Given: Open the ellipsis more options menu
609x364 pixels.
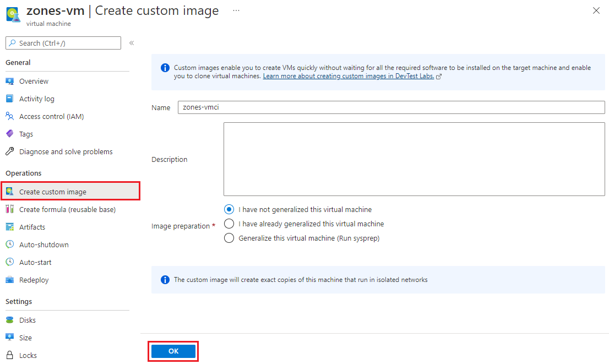Looking at the screenshot, I should [236, 10].
